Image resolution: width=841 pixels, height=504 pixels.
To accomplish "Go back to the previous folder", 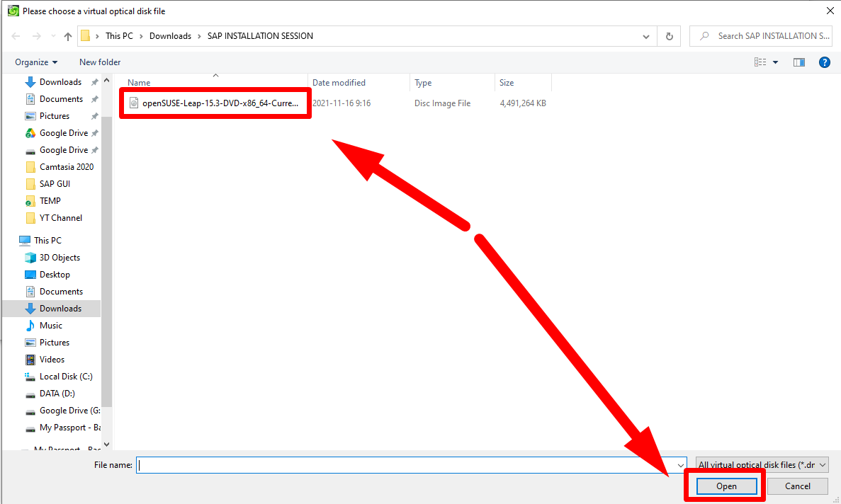I will click(16, 36).
